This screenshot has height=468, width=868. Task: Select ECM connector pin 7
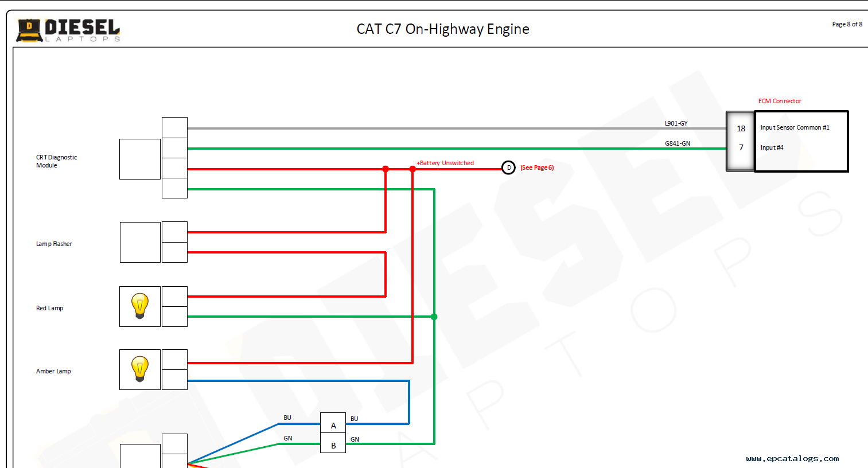coord(741,147)
